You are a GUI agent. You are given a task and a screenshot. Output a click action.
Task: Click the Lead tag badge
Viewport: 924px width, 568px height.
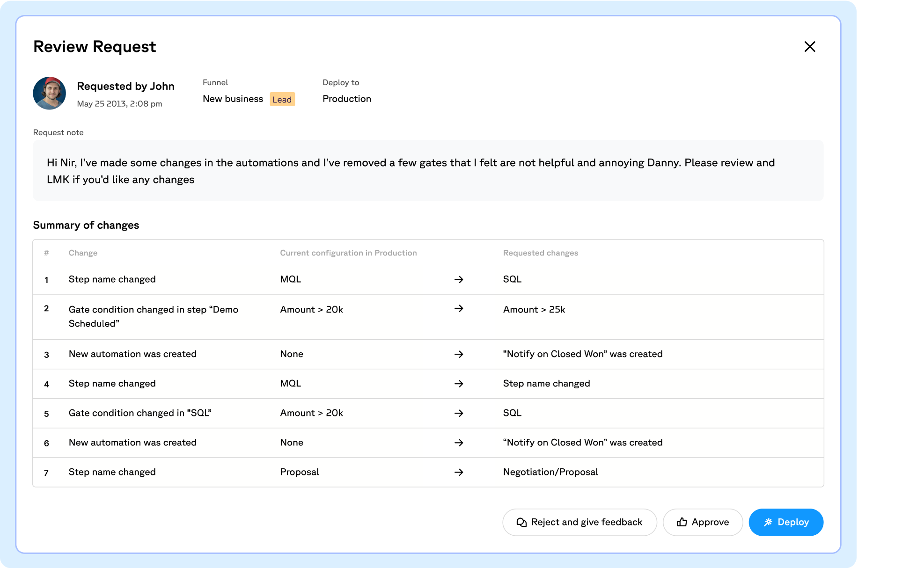point(282,99)
